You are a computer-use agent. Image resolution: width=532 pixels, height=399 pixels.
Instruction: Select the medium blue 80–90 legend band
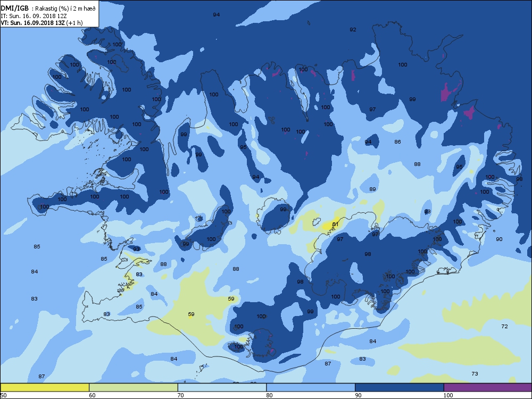point(311,387)
